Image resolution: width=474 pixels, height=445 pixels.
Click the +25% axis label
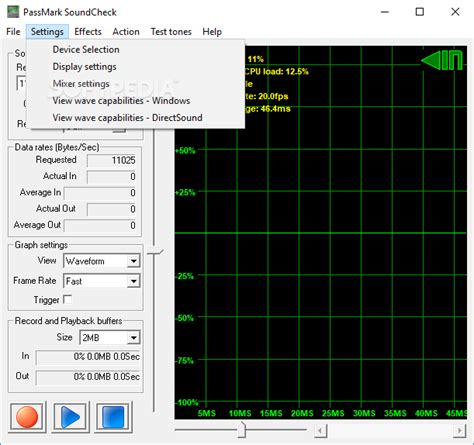click(185, 192)
